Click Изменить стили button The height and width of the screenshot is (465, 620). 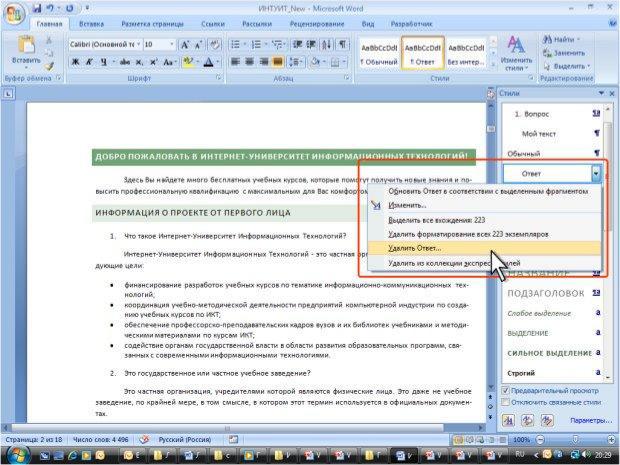coord(516,53)
